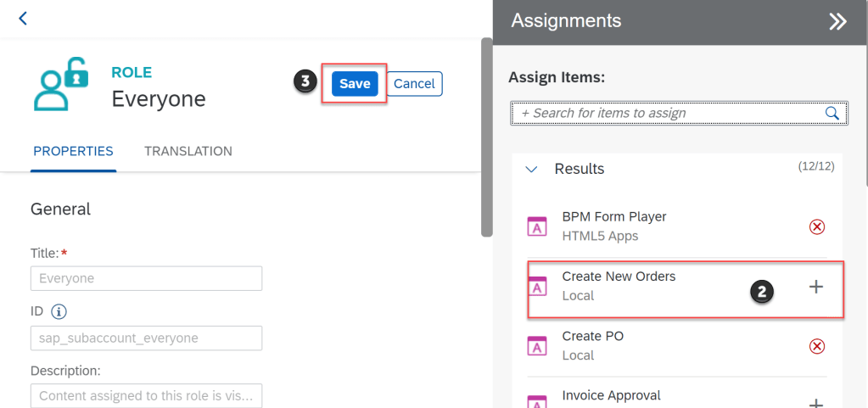
Task: Unassign Create PO with red X
Action: click(816, 346)
